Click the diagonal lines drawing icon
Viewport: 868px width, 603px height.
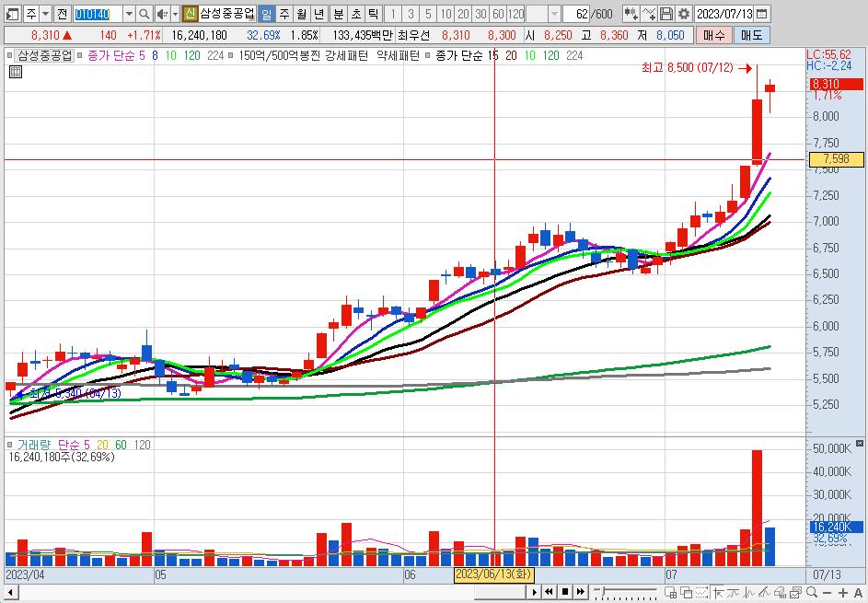[x=765, y=593]
